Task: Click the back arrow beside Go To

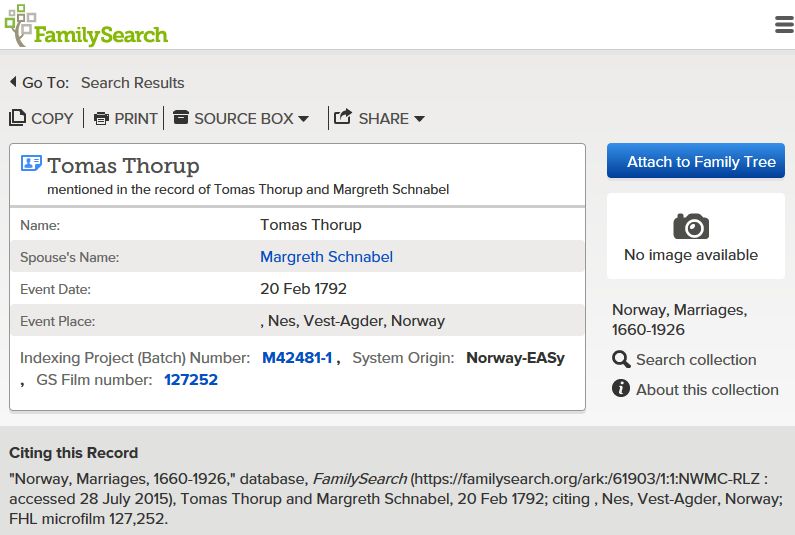Action: (x=13, y=82)
